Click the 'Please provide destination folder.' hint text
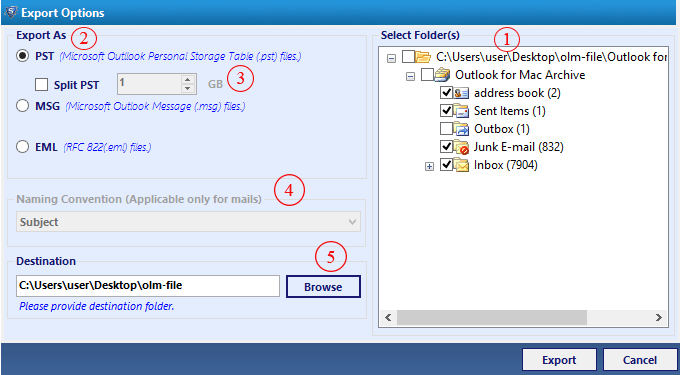 coord(97,307)
